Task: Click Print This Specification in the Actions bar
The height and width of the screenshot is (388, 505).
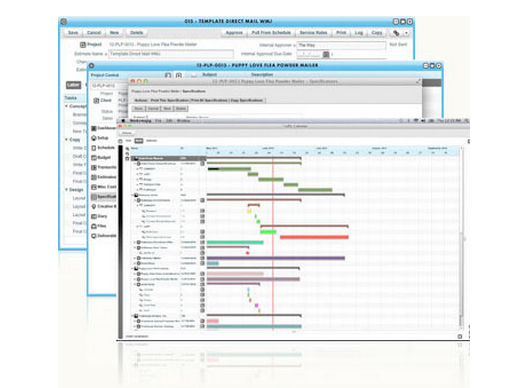Action: click(x=169, y=100)
